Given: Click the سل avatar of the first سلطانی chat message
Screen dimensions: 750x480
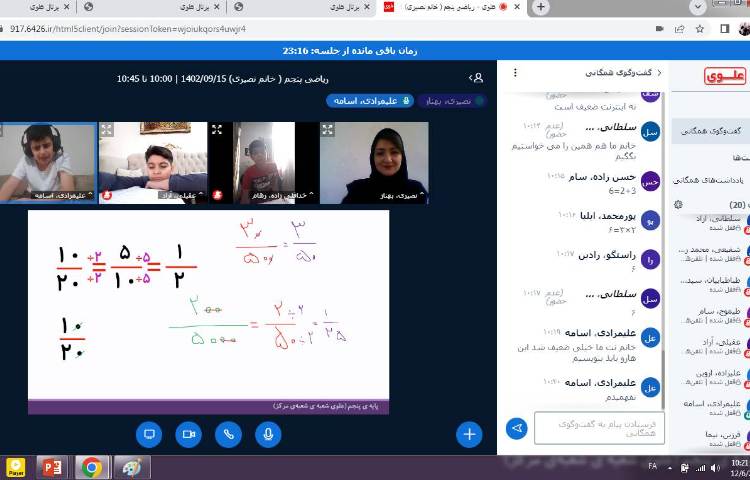Looking at the screenshot, I should click(x=650, y=132).
